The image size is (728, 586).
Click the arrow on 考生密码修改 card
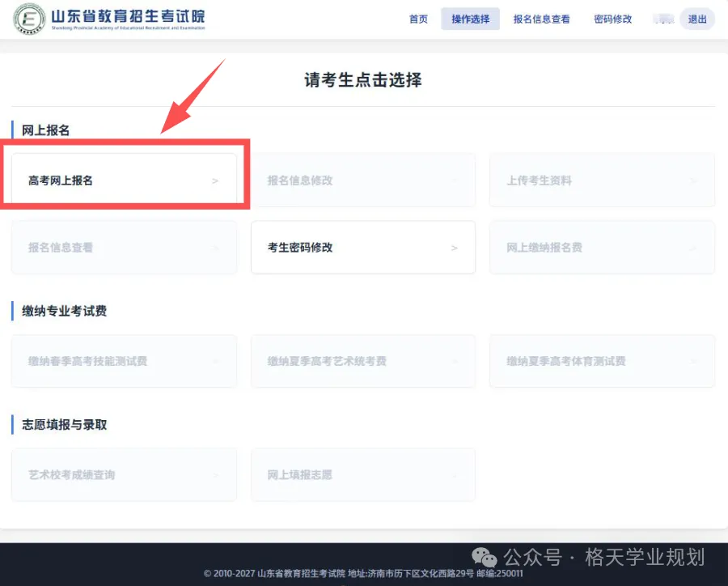click(454, 248)
